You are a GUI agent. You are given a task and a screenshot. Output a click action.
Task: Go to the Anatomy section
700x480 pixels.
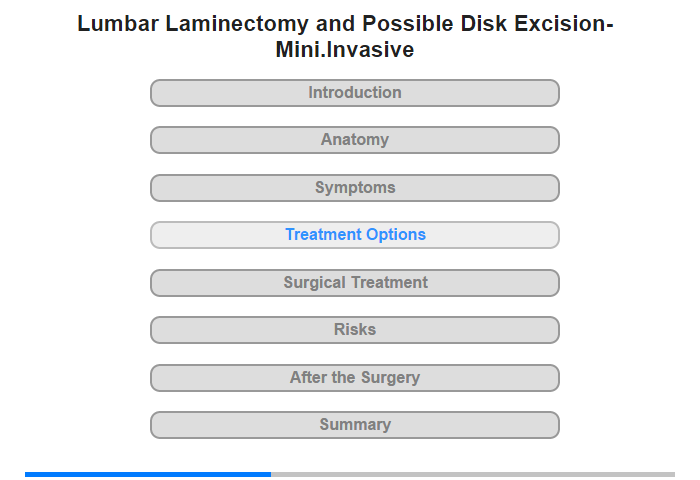pyautogui.click(x=354, y=140)
